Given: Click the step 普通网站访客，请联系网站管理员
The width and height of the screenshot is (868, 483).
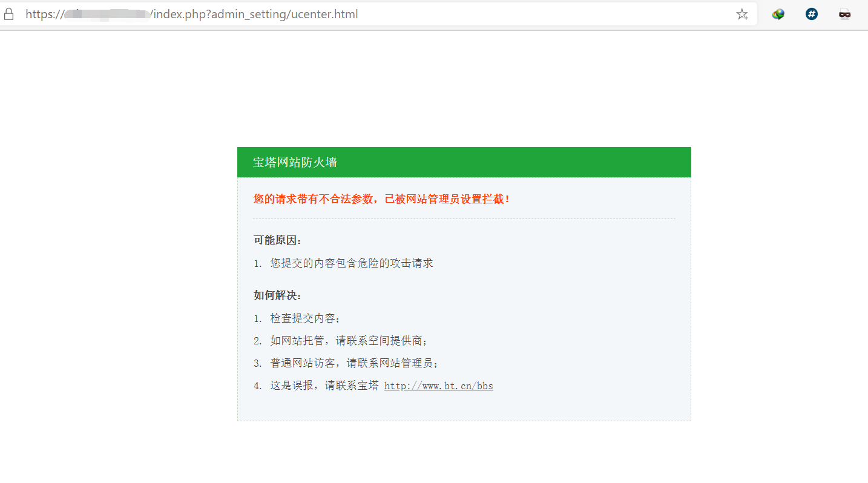Looking at the screenshot, I should click(355, 363).
